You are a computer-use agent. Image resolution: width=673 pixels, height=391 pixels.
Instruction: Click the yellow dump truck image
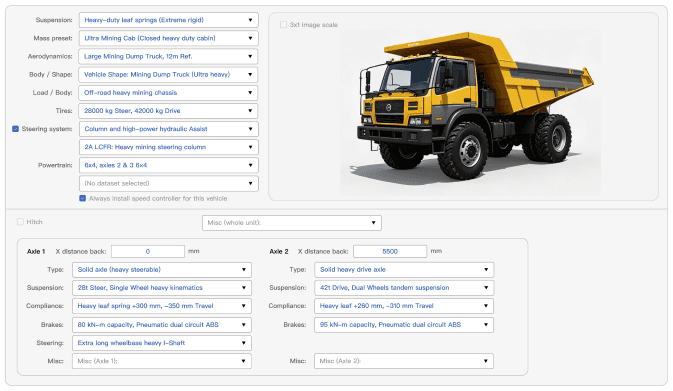click(x=470, y=112)
